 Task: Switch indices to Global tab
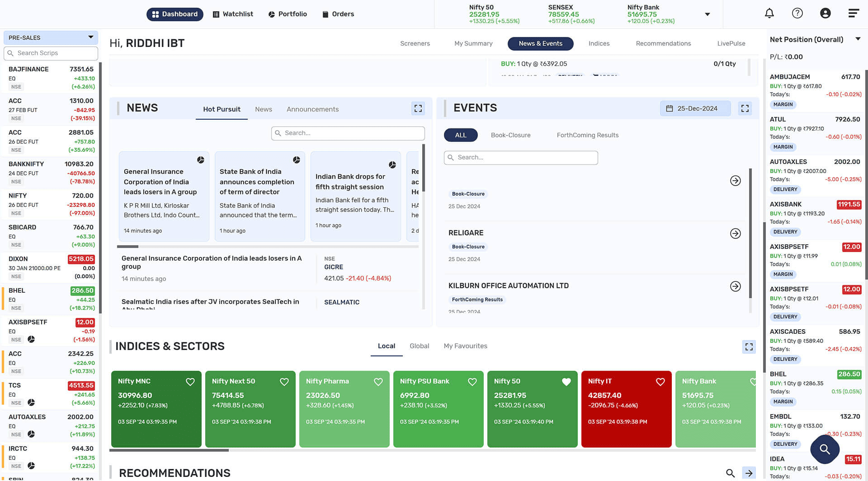tap(419, 346)
